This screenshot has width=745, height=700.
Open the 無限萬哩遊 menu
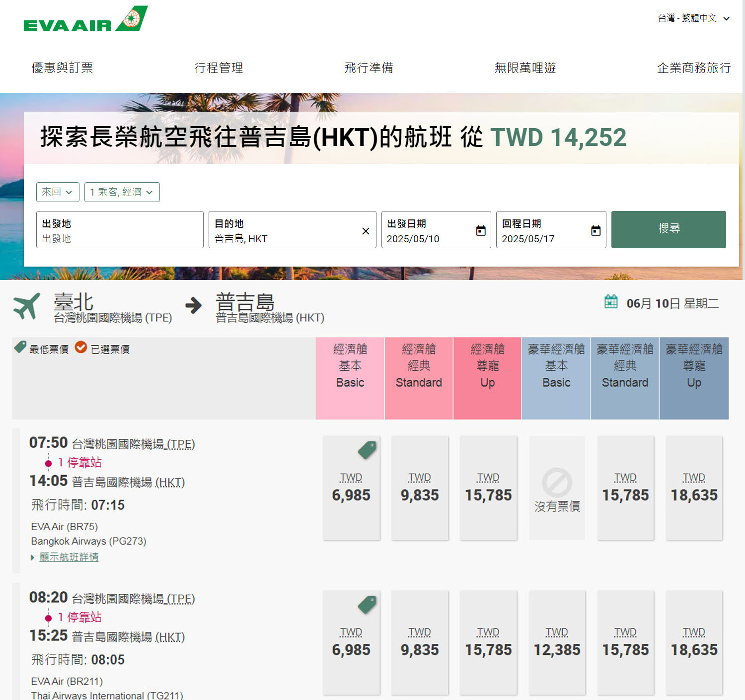[x=525, y=68]
